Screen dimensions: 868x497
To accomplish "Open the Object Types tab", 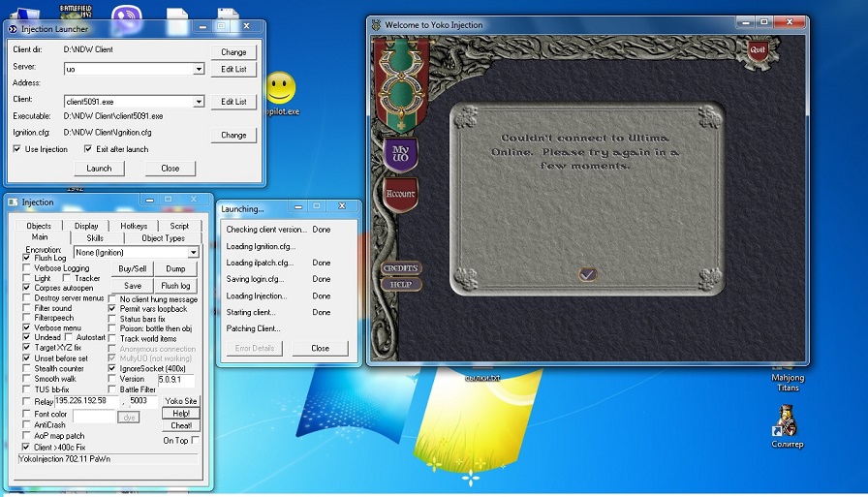I will (163, 237).
